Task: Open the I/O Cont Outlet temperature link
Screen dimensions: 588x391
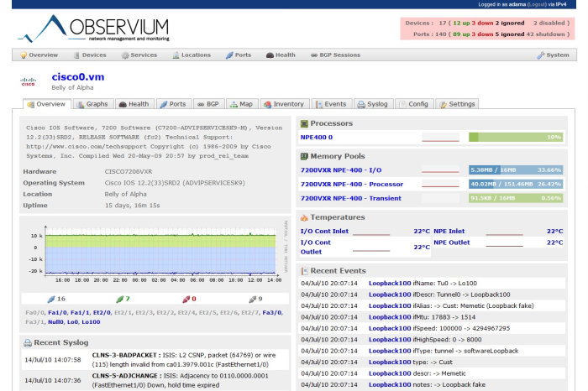Action: click(315, 248)
